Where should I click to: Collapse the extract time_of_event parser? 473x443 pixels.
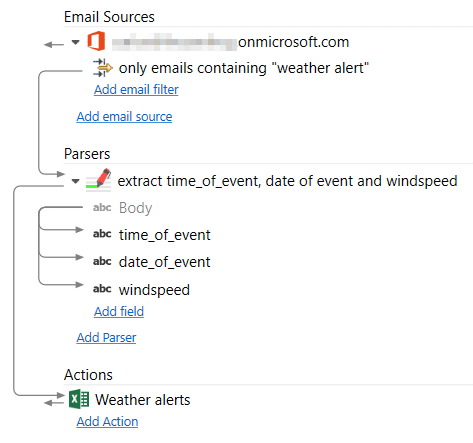click(76, 181)
